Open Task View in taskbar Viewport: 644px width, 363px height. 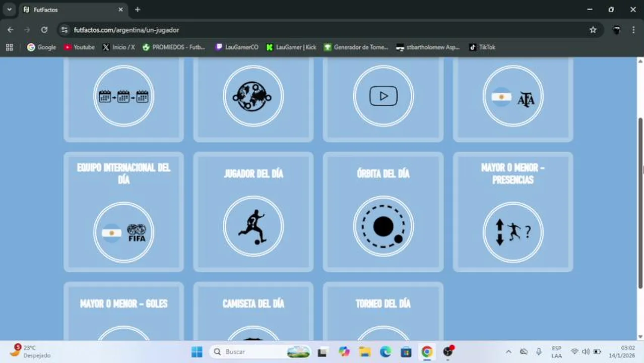point(322,351)
